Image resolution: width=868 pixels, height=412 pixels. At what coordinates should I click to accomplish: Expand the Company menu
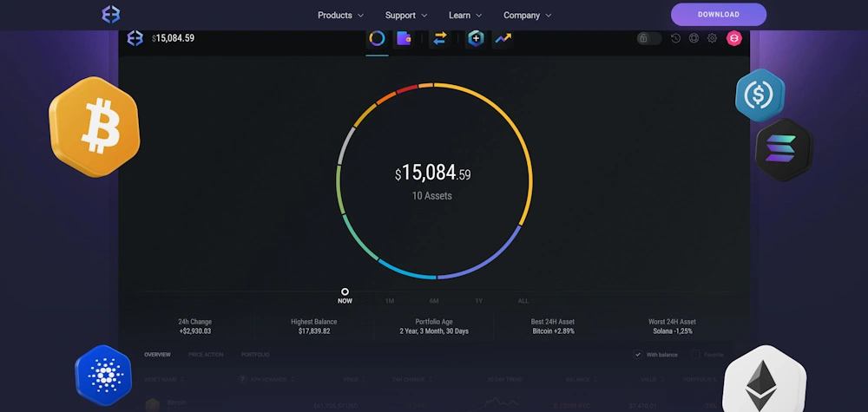coord(527,16)
